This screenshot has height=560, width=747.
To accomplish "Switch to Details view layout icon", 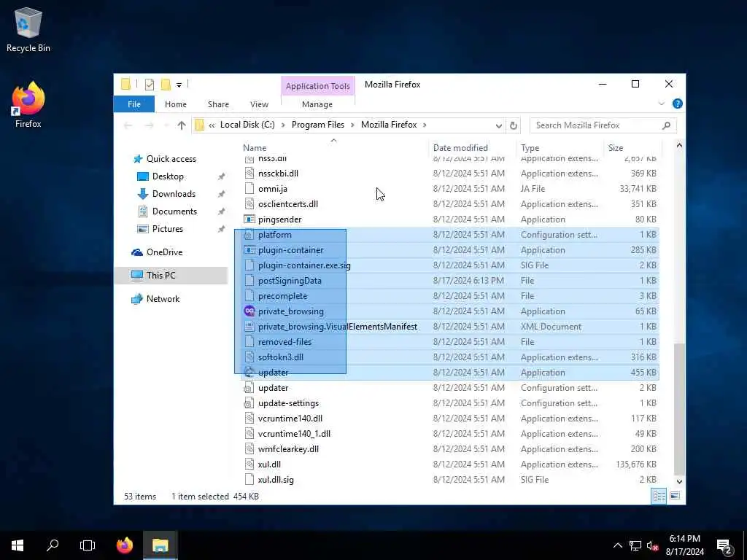I will pyautogui.click(x=659, y=496).
